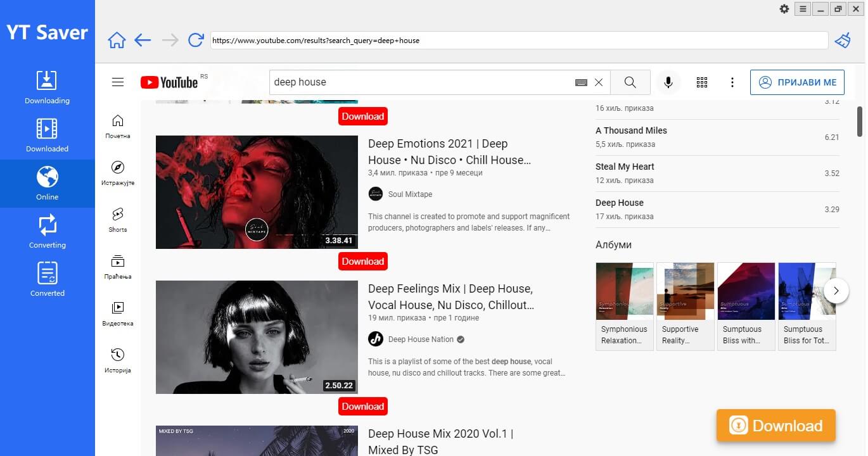Open the Converted section
The image size is (868, 456).
click(47, 280)
